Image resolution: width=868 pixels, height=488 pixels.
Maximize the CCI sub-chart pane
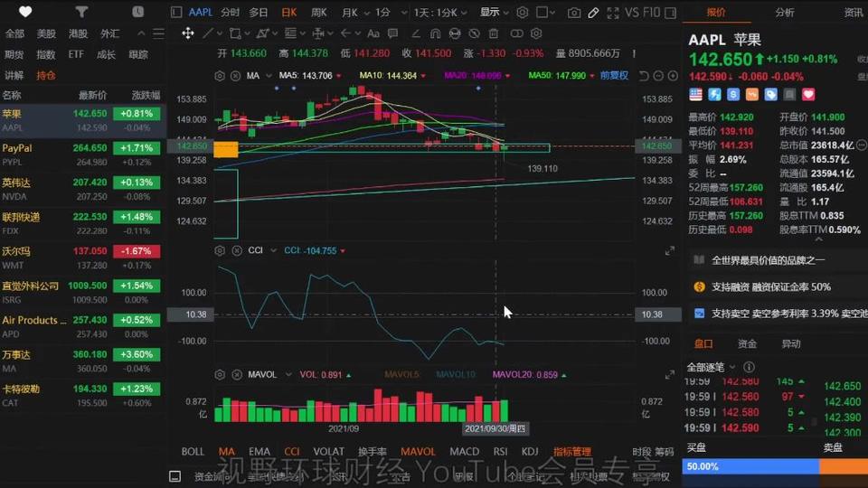point(670,250)
